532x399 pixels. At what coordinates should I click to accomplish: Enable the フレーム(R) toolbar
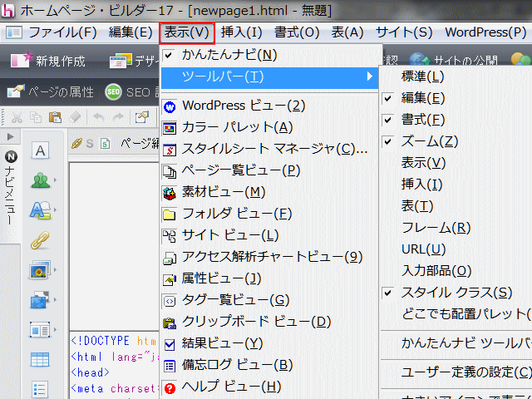click(x=456, y=228)
